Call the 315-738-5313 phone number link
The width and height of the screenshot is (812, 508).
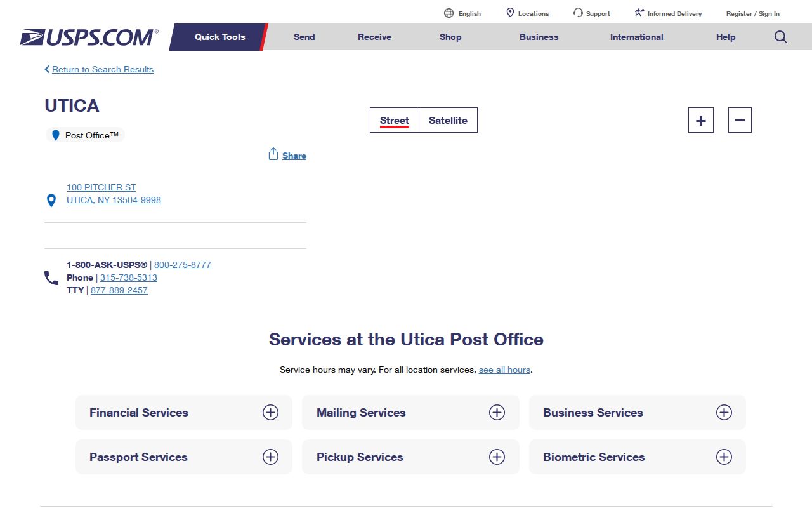[129, 277]
